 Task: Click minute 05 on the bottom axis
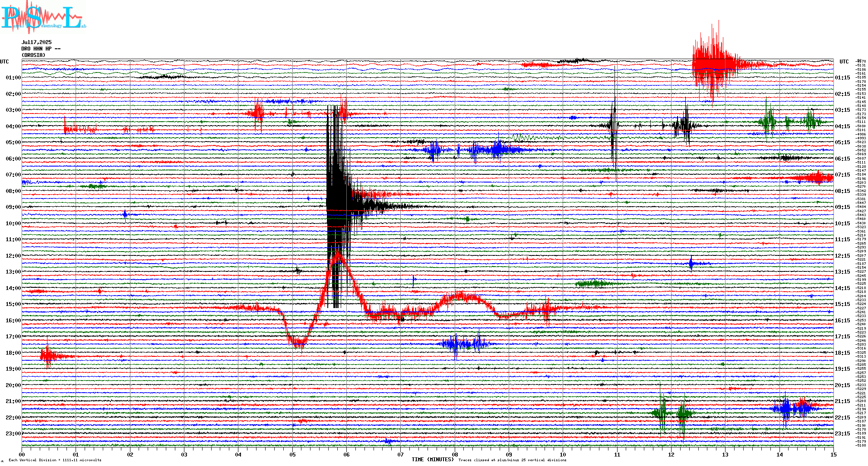[x=292, y=454]
